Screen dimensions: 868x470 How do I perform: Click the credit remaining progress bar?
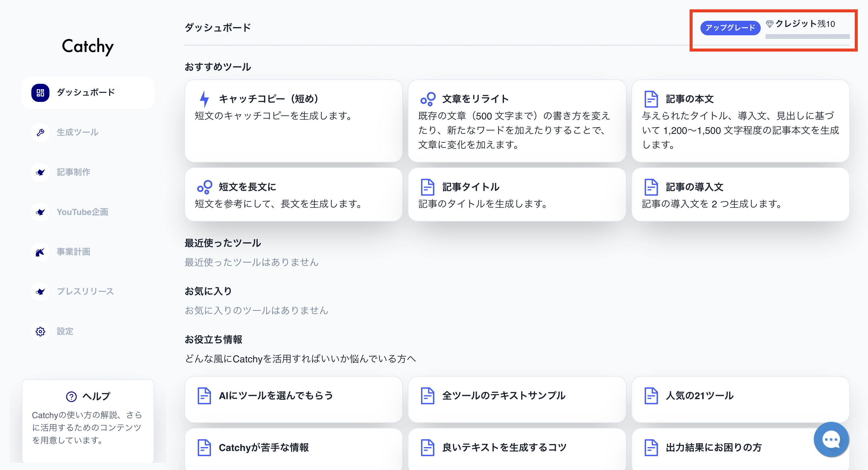click(807, 36)
